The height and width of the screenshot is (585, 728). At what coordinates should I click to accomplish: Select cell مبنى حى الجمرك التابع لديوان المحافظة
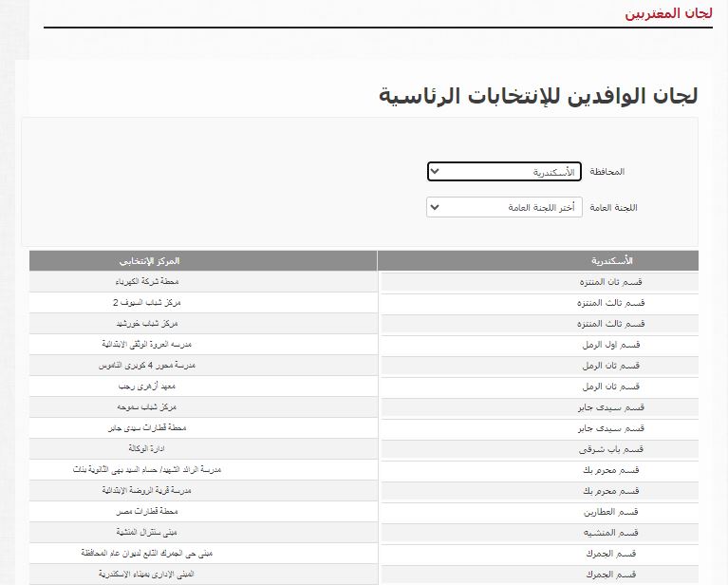203,554
